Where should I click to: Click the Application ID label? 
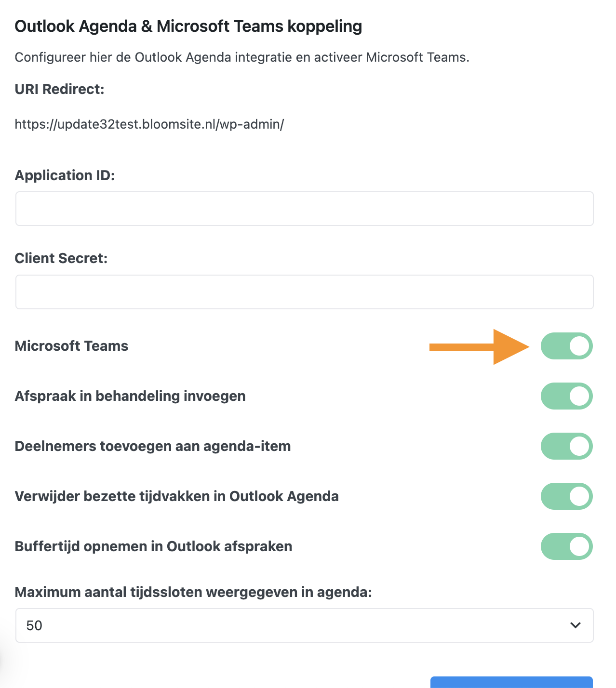[65, 175]
